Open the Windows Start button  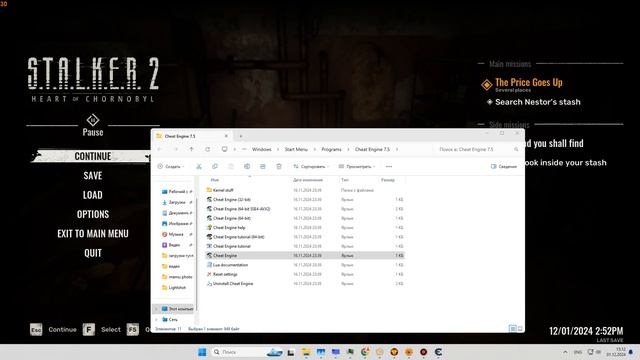pos(202,352)
